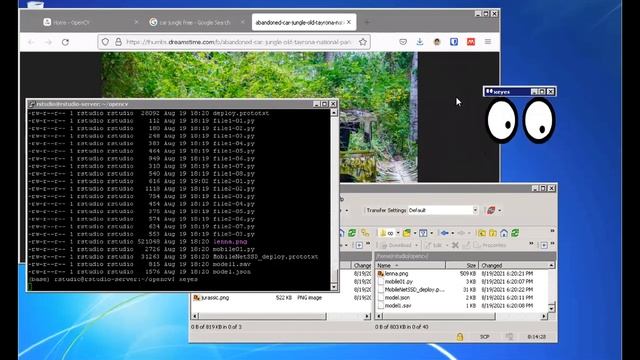Reload the page in Firefox
This screenshot has width=640, height=360.
click(65, 42)
